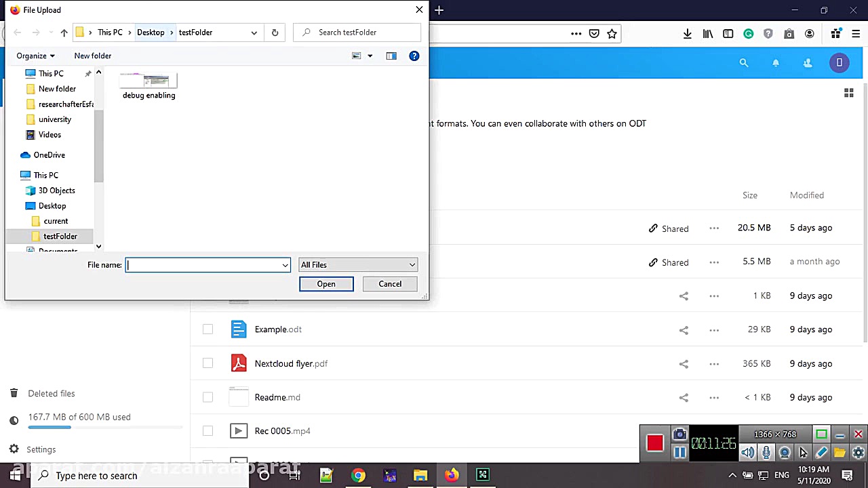This screenshot has height=488, width=868.
Task: Bookmark this page with the star icon
Action: 612,34
